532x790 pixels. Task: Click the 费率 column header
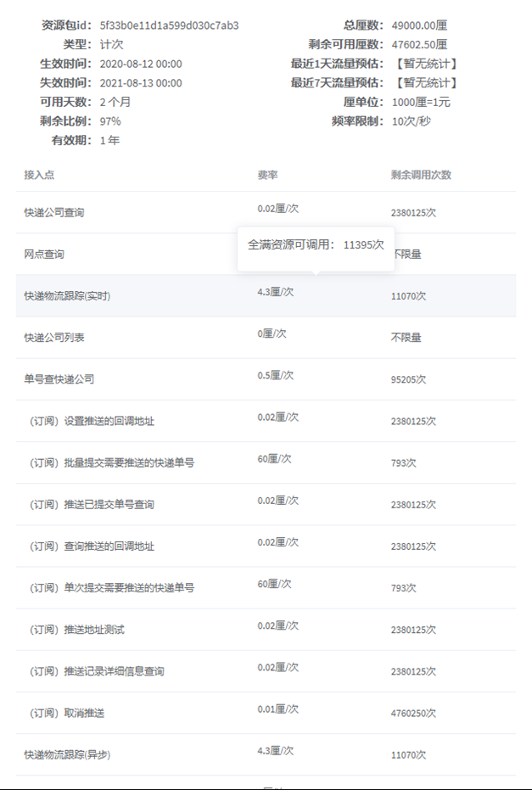point(268,175)
